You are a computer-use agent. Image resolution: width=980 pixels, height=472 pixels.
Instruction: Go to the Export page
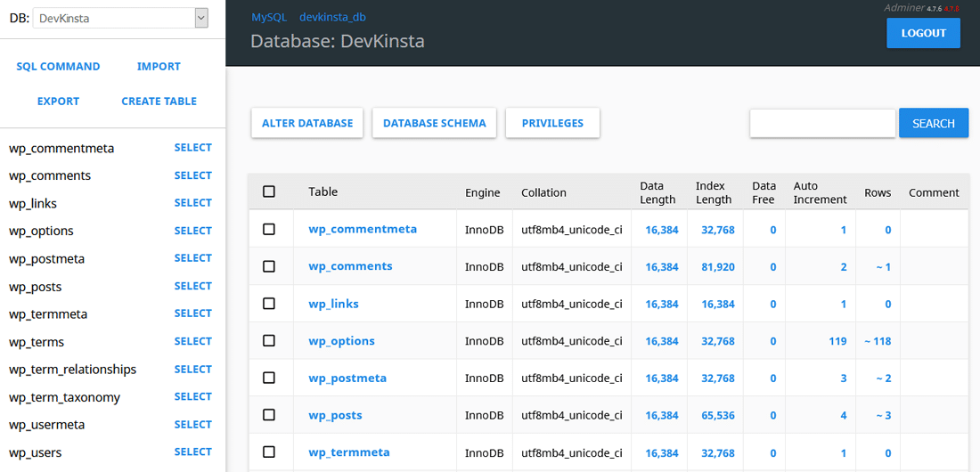(58, 102)
